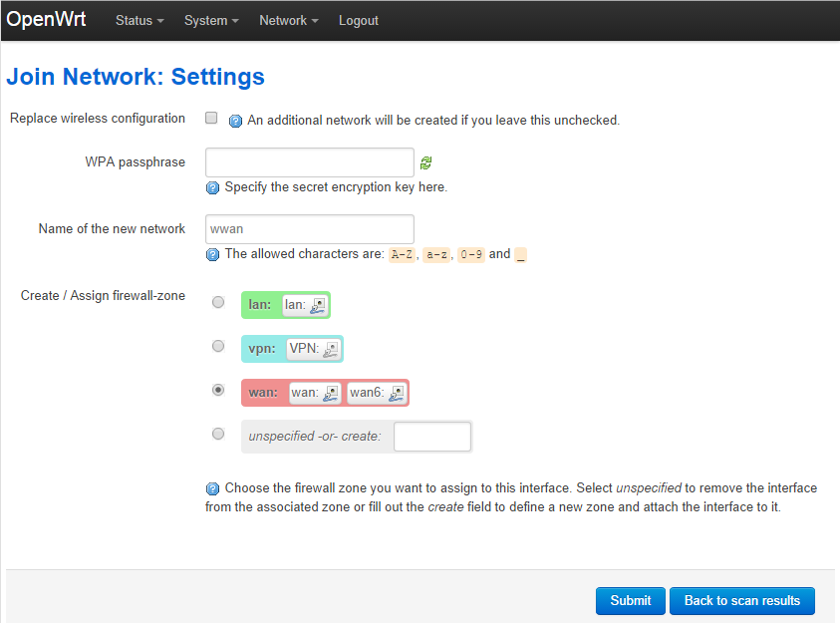Choose the unspecified or create radio option
This screenshot has width=840, height=623.
coord(218,434)
